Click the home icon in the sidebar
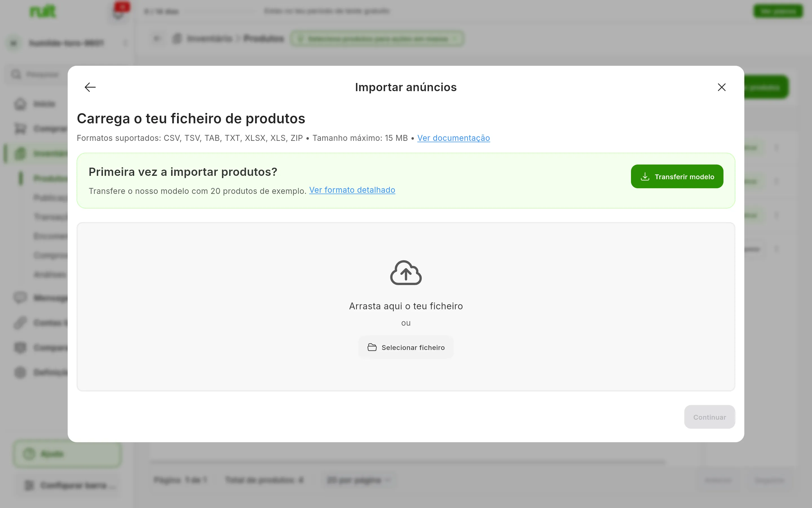The width and height of the screenshot is (812, 508). pyautogui.click(x=20, y=104)
